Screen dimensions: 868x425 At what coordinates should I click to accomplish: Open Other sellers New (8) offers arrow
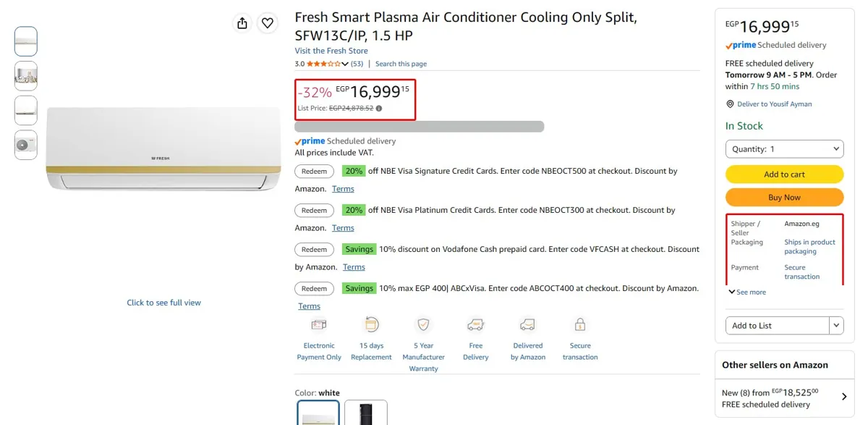844,397
